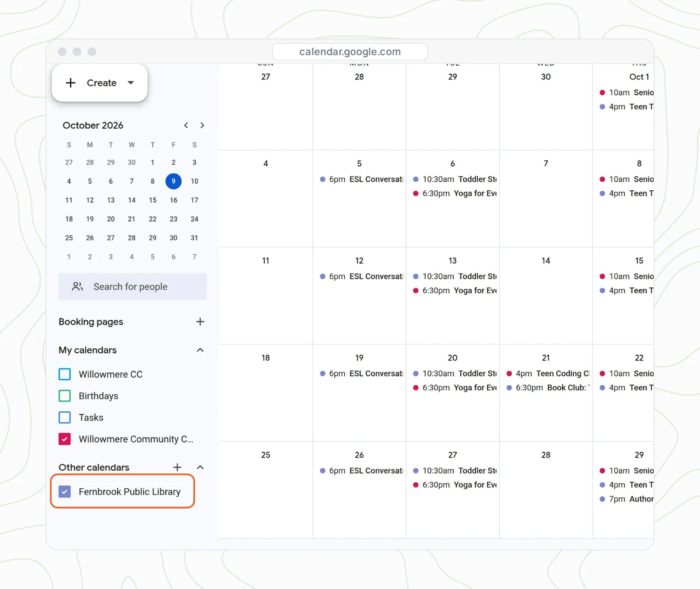Open 4pm Teen event on the 22nd
Viewport: 700px width, 589px height.
[x=626, y=388]
